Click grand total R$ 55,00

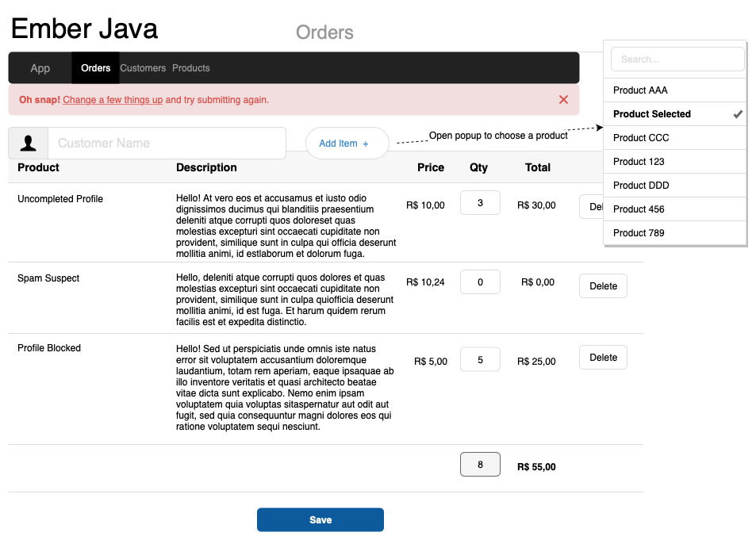[536, 467]
